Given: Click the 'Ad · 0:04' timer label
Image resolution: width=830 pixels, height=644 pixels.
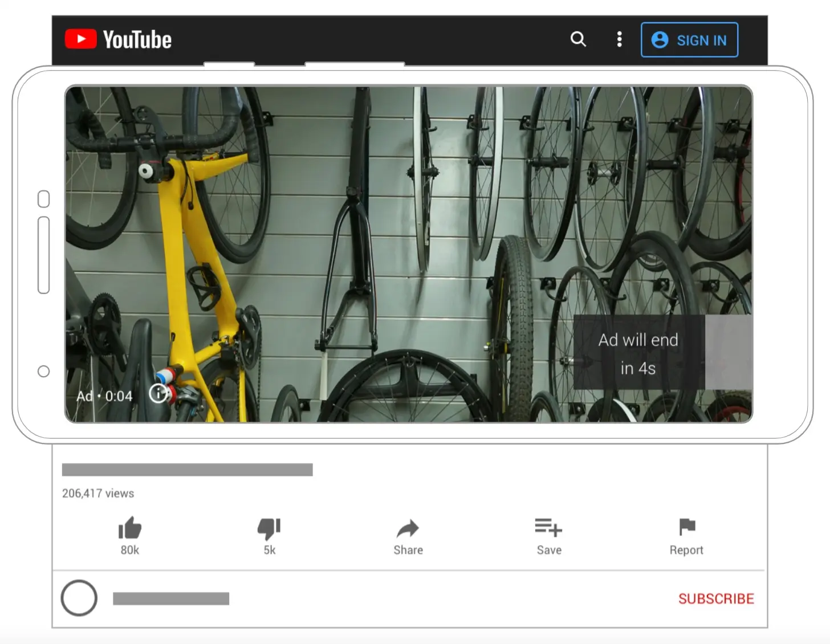Looking at the screenshot, I should pos(105,396).
